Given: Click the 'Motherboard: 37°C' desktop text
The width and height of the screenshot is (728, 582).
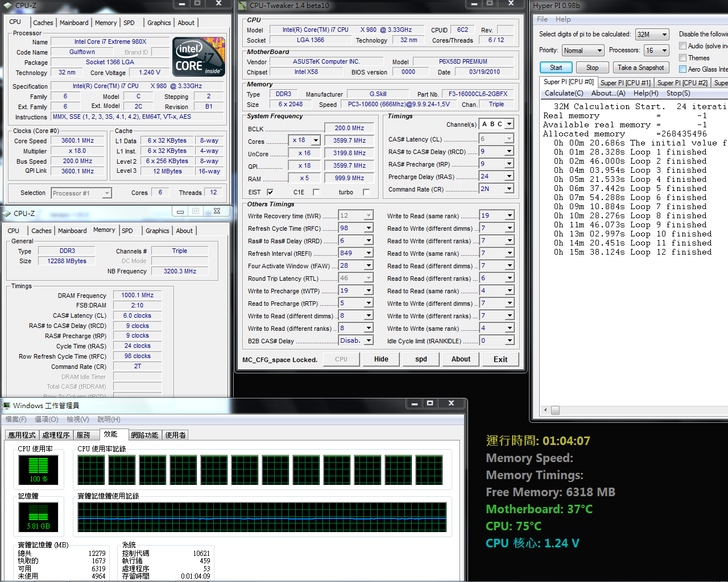Looking at the screenshot, I should 539,509.
